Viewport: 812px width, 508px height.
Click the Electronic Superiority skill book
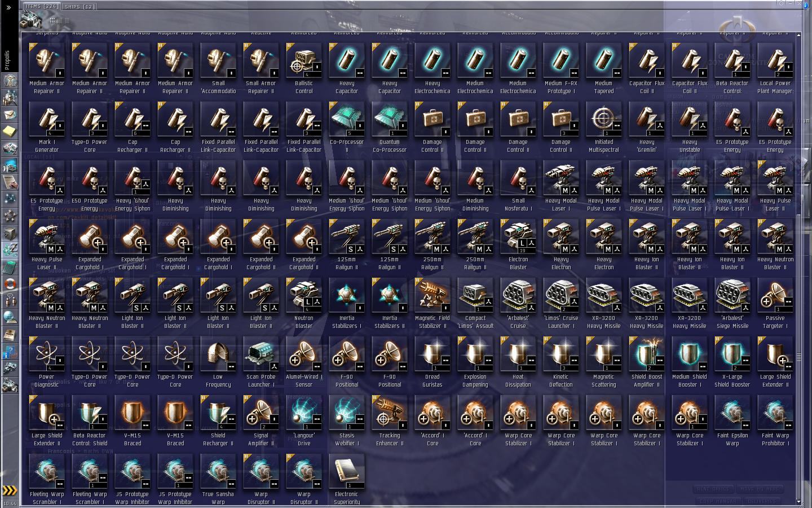pos(347,472)
